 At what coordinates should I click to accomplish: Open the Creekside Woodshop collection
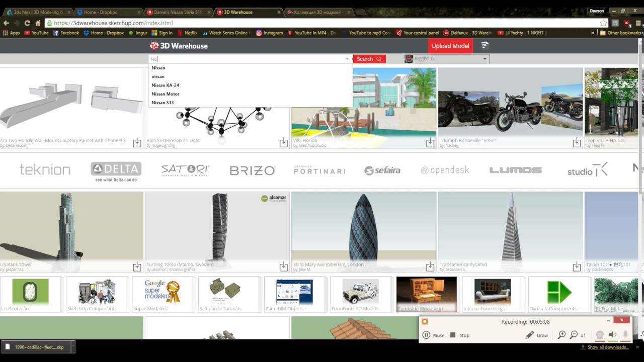(427, 294)
